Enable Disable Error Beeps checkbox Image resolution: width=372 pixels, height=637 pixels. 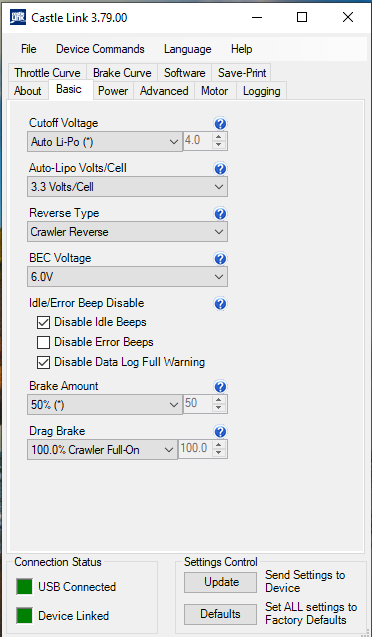[43, 342]
